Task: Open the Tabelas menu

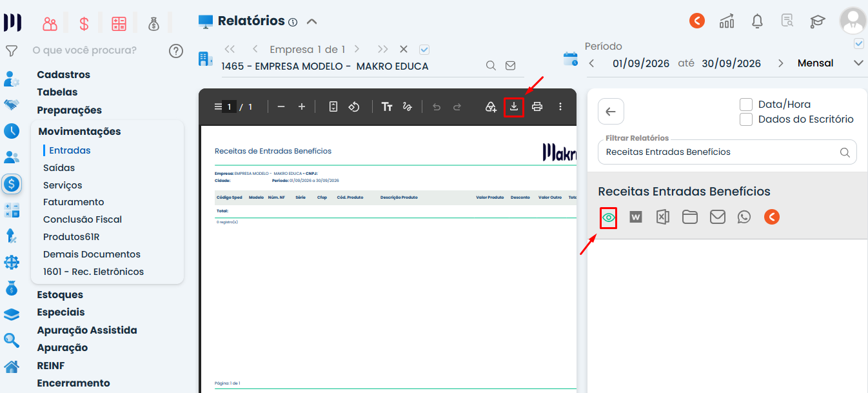Action: [57, 92]
